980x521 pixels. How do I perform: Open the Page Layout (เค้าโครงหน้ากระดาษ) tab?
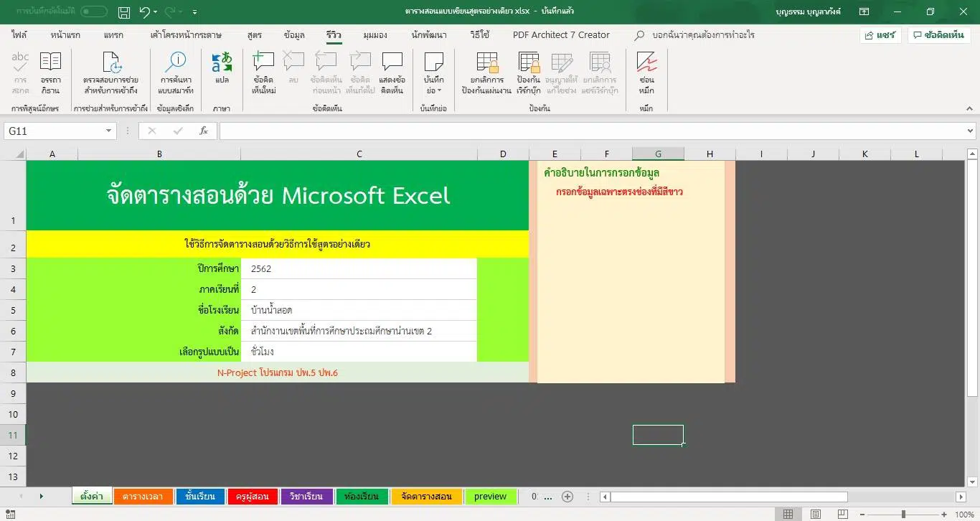pos(186,34)
